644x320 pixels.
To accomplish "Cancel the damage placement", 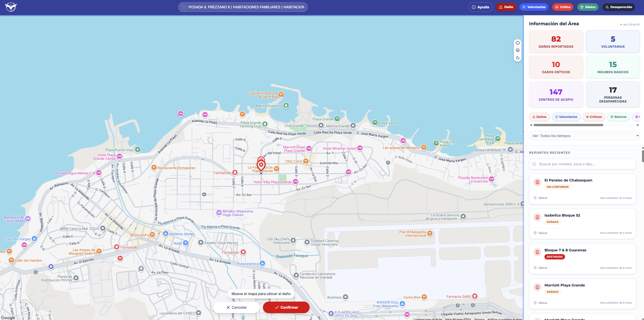I will click(236, 307).
